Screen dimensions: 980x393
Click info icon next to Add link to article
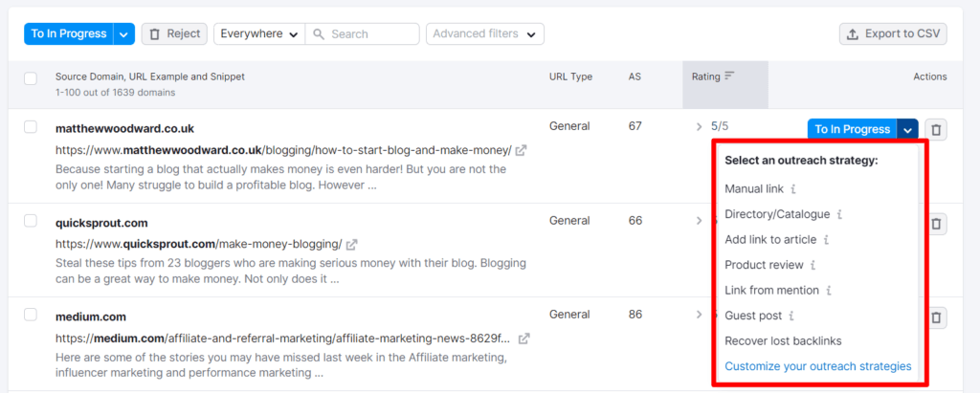826,239
